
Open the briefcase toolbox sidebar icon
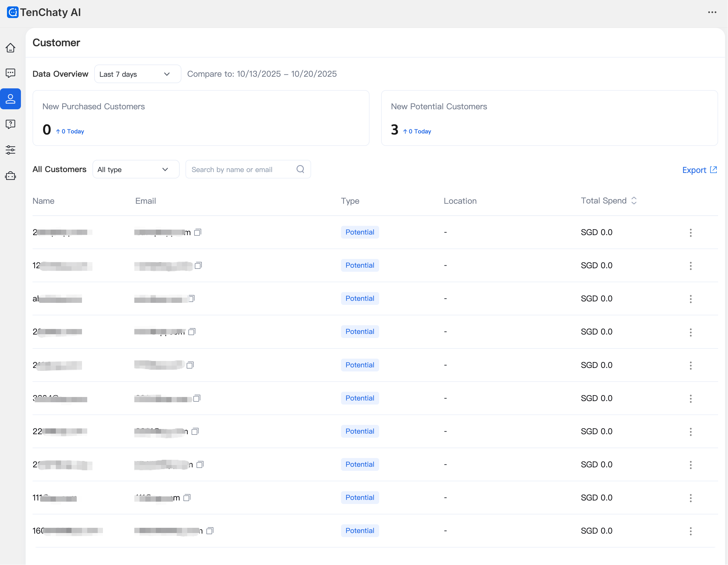(x=10, y=176)
